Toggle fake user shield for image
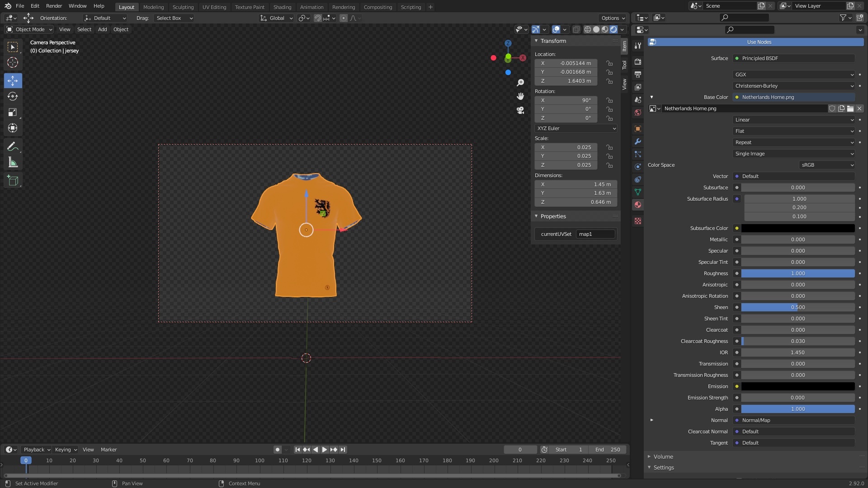The image size is (868, 488). (x=832, y=108)
